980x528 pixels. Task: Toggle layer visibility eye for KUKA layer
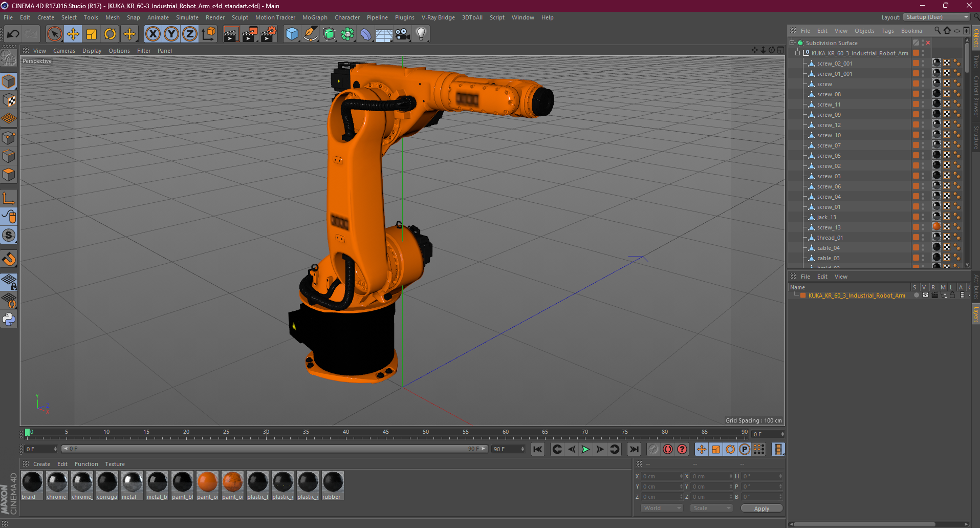(925, 295)
